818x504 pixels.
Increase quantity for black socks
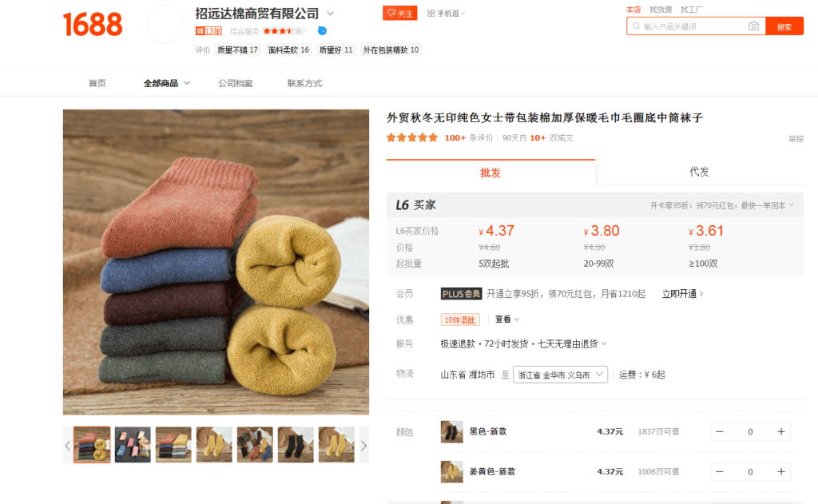781,431
